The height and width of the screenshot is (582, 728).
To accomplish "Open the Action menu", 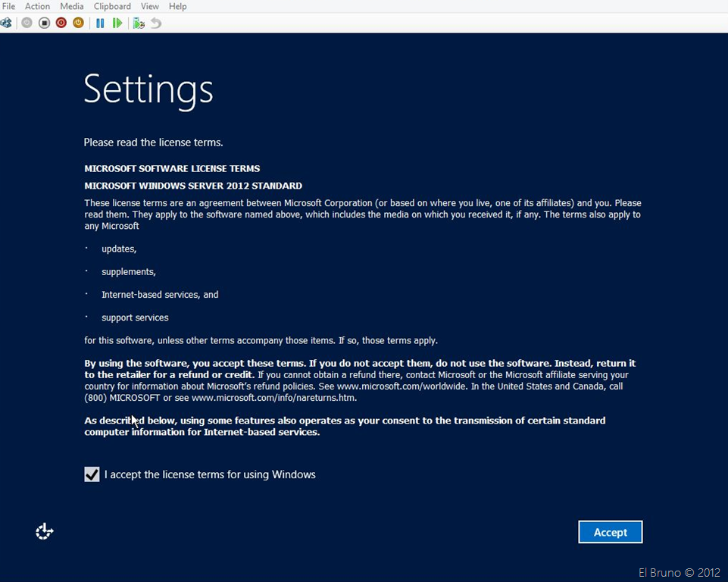I will point(37,6).
